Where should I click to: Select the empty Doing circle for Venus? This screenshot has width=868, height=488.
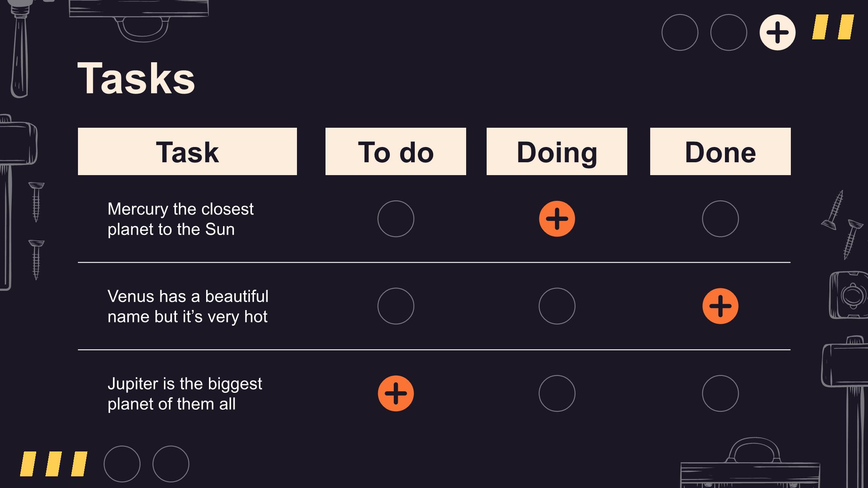(557, 306)
